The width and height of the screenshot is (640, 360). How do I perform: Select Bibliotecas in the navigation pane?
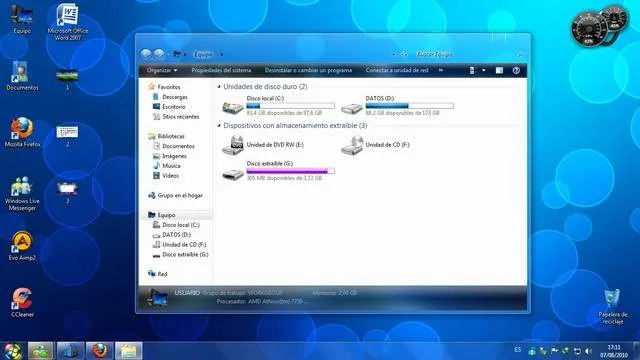(167, 136)
